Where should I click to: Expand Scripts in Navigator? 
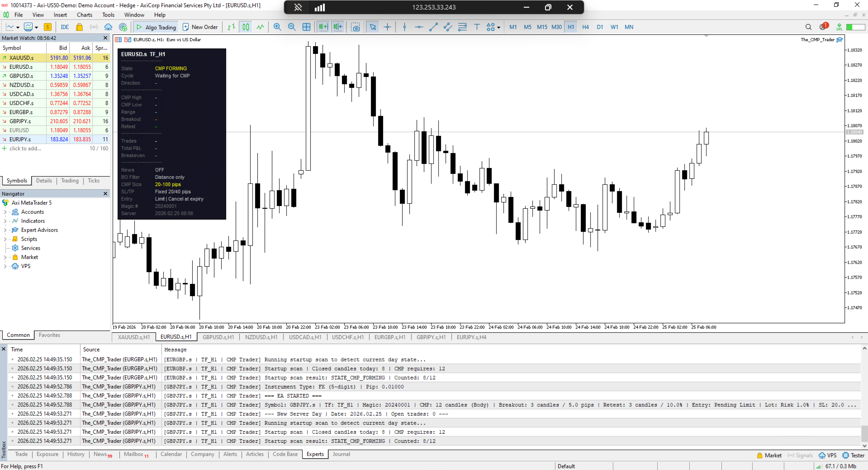click(x=5, y=239)
